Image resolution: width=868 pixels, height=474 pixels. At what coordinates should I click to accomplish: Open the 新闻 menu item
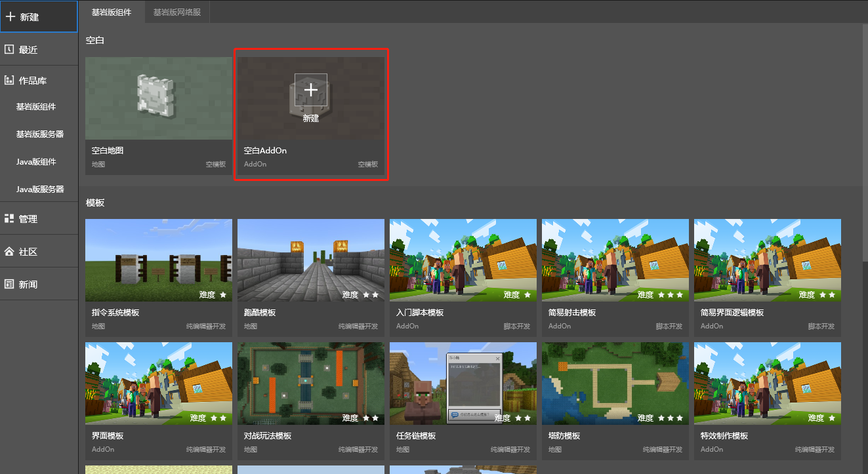39,285
